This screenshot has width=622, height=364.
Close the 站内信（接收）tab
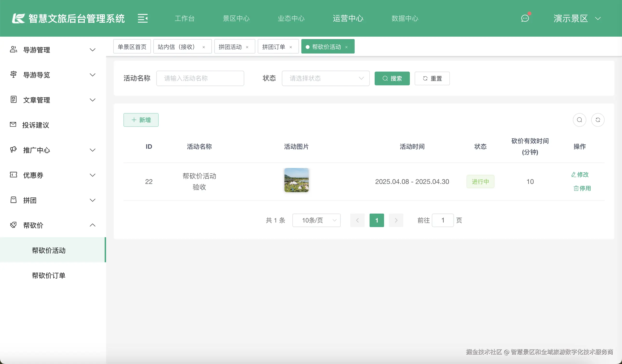(204, 47)
